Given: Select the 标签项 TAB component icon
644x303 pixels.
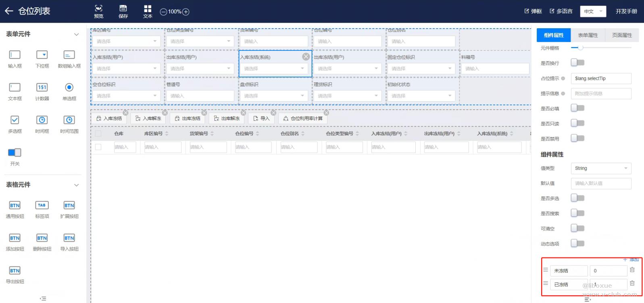Looking at the screenshot, I should click(42, 206).
